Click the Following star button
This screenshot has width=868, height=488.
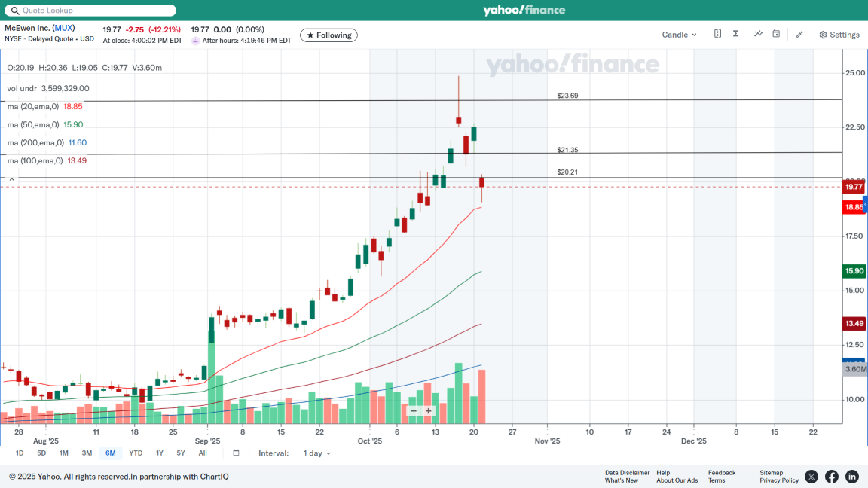point(329,35)
